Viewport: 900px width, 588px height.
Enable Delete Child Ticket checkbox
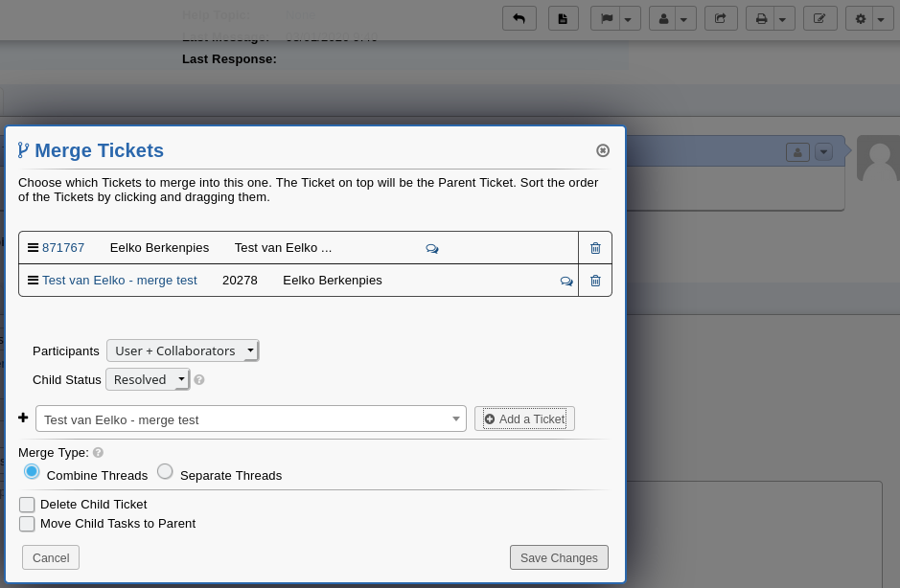pyautogui.click(x=27, y=505)
